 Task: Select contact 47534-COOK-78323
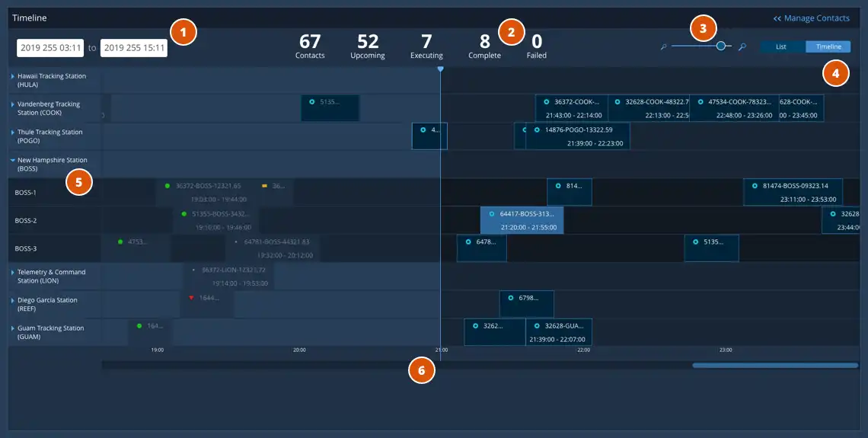(x=735, y=108)
